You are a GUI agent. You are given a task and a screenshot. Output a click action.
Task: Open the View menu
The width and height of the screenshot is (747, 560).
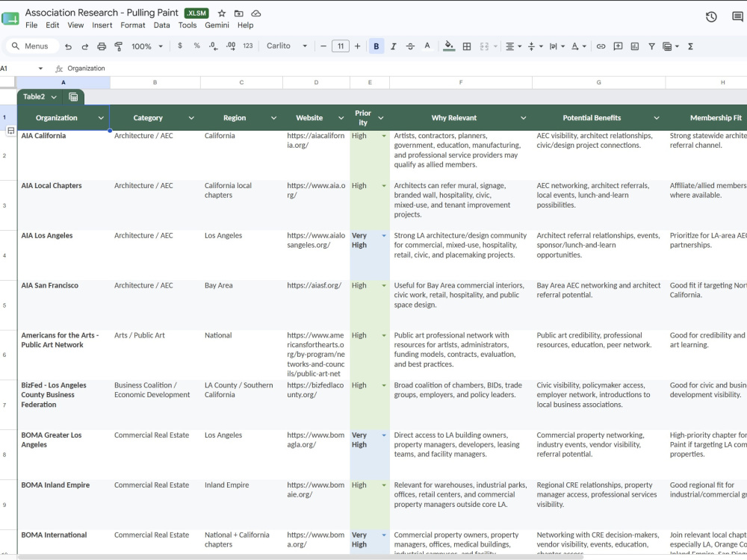pos(75,25)
